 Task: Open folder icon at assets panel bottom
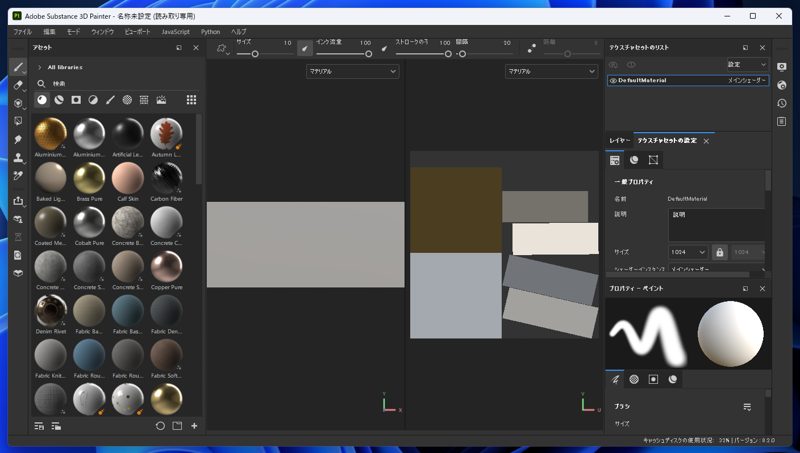(x=177, y=426)
